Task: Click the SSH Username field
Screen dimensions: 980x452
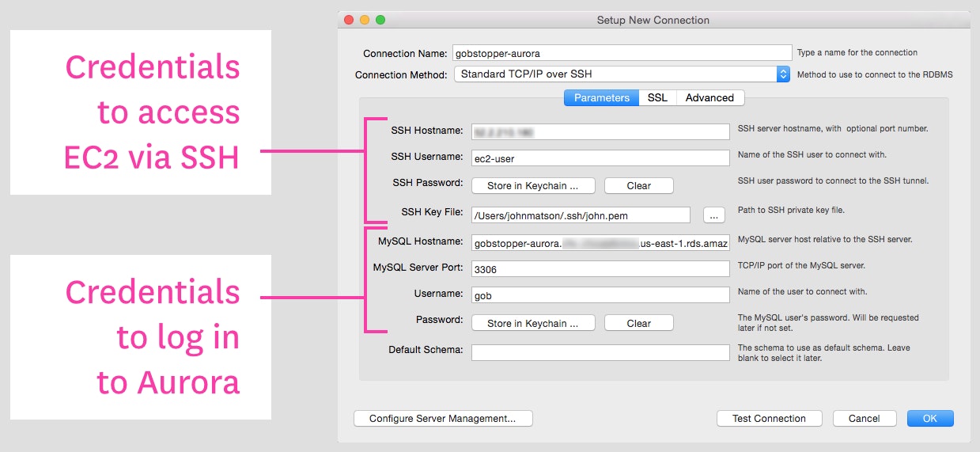Action: tap(600, 158)
